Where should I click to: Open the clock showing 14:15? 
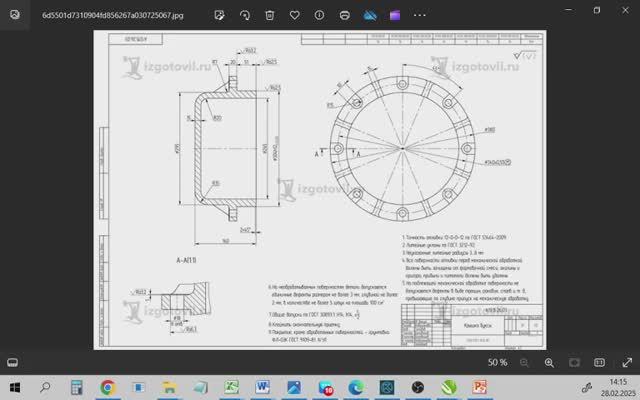[x=618, y=382]
